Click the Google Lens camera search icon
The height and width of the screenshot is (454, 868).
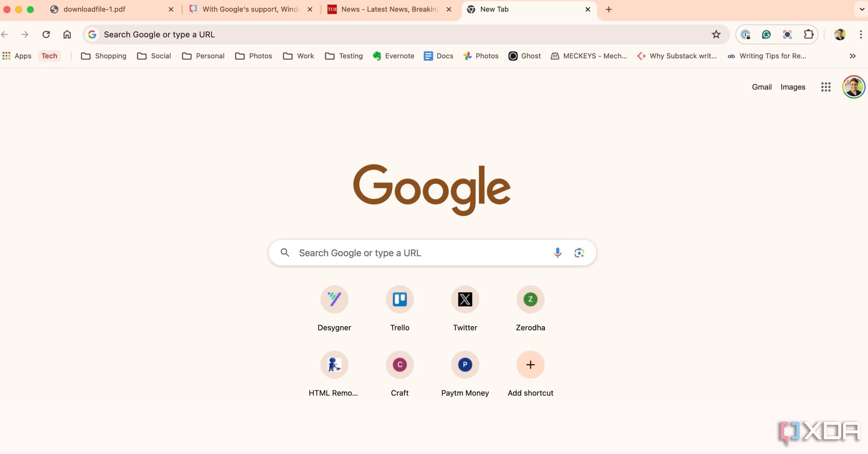578,253
